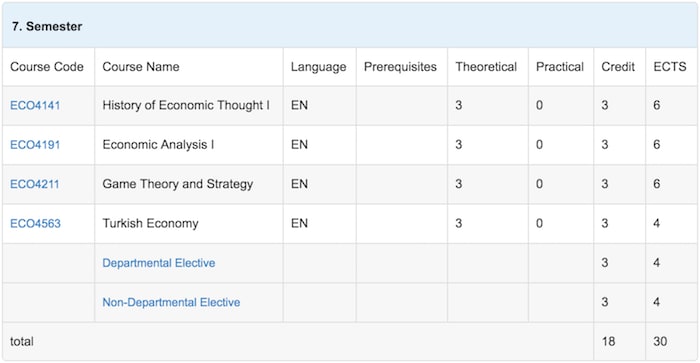Click the Course Name column header
This screenshot has width=700, height=363.
141,67
